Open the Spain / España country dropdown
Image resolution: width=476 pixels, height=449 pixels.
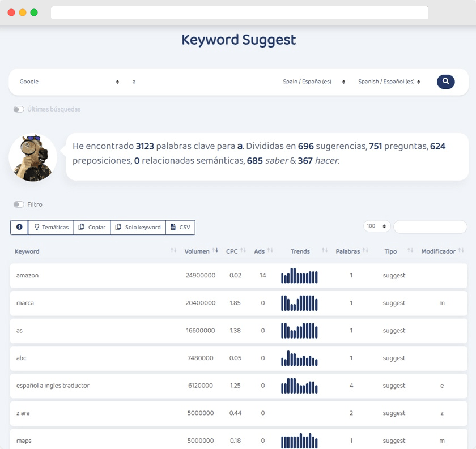tap(314, 82)
